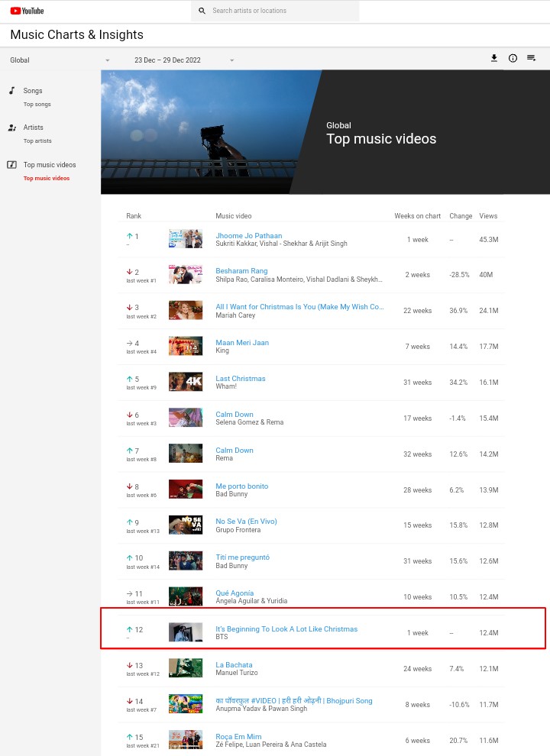Open Jhoome Jo Pathaan video link
This screenshot has width=550, height=756.
tap(249, 236)
